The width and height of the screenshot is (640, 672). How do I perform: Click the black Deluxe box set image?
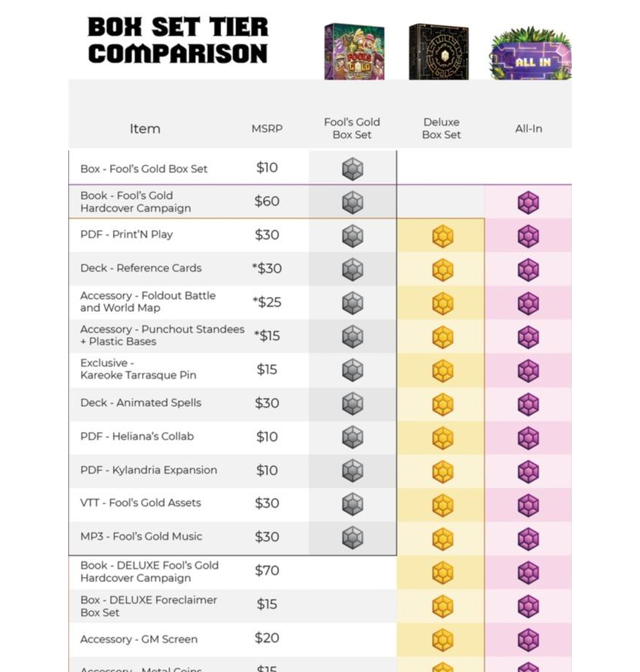point(438,51)
